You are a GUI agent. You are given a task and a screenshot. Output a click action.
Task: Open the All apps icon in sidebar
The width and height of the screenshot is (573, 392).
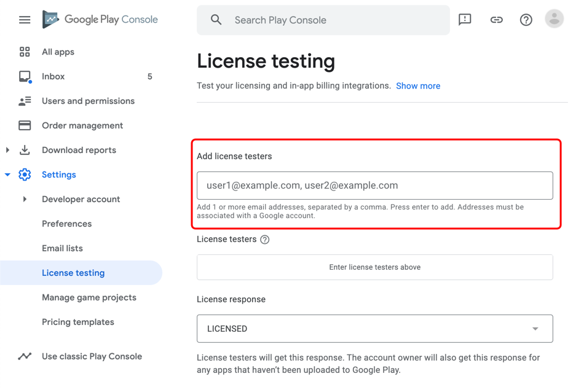(x=25, y=52)
